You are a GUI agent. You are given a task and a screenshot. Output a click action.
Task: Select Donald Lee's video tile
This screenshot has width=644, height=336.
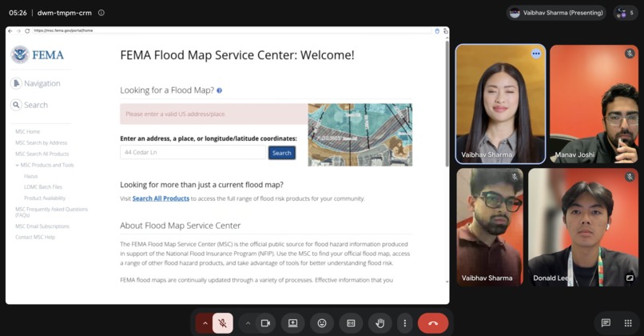pyautogui.click(x=583, y=227)
